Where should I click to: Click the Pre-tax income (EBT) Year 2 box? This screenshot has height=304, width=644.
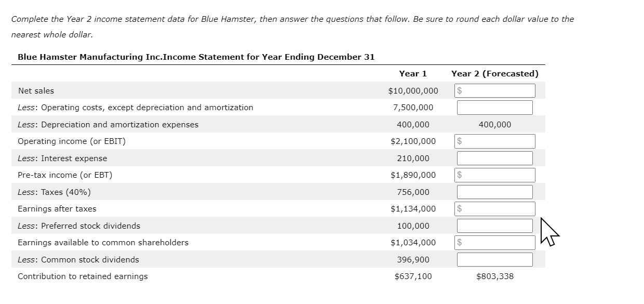pyautogui.click(x=494, y=175)
